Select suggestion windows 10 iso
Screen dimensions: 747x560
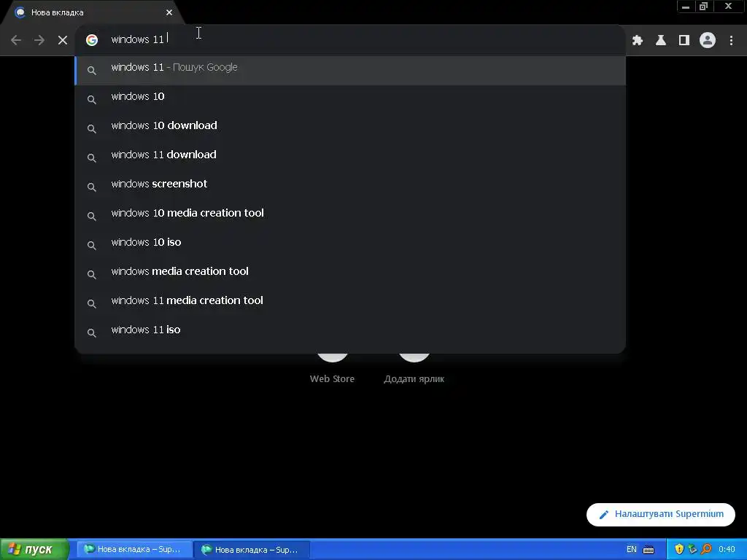[350, 245]
